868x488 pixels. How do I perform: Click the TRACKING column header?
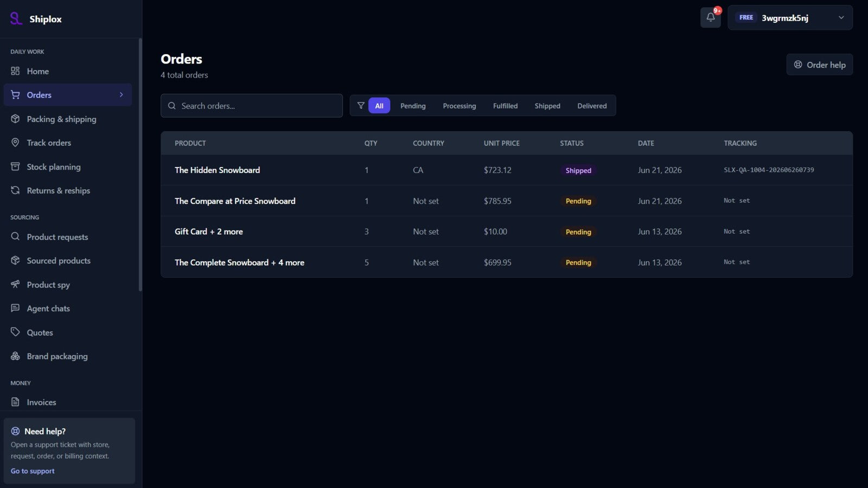click(740, 143)
